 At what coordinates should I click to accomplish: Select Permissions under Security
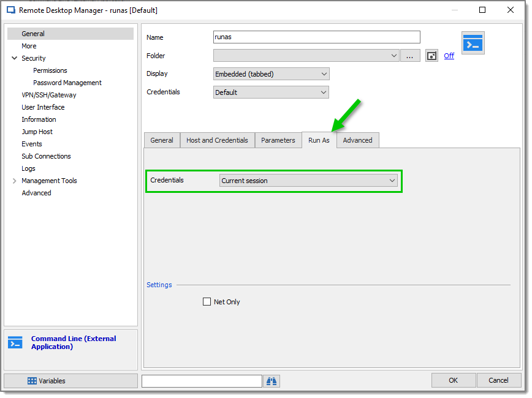coord(50,70)
